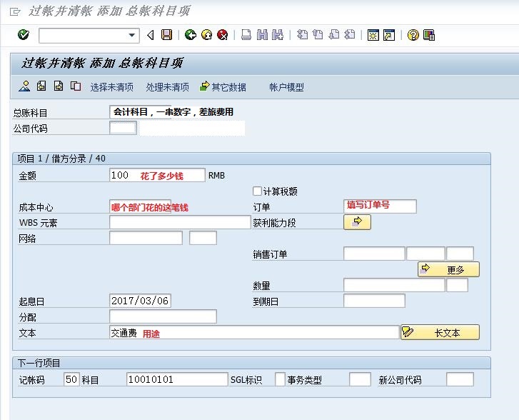Click the 获利能力段 arrow button
The width and height of the screenshot is (519, 420).
(x=357, y=222)
